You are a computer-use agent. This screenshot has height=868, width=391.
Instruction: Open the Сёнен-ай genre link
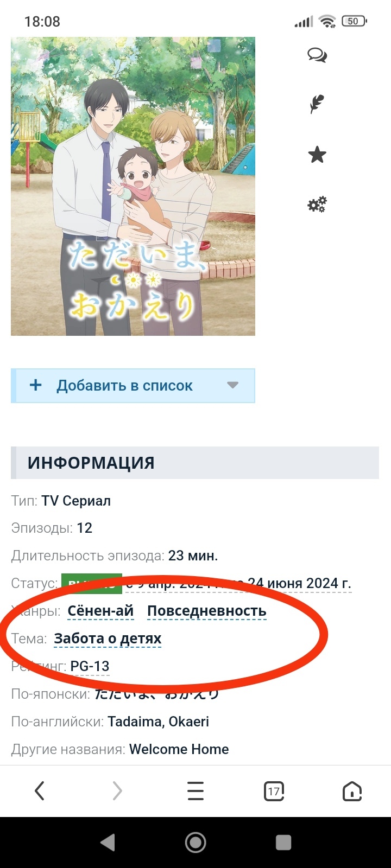(100, 611)
